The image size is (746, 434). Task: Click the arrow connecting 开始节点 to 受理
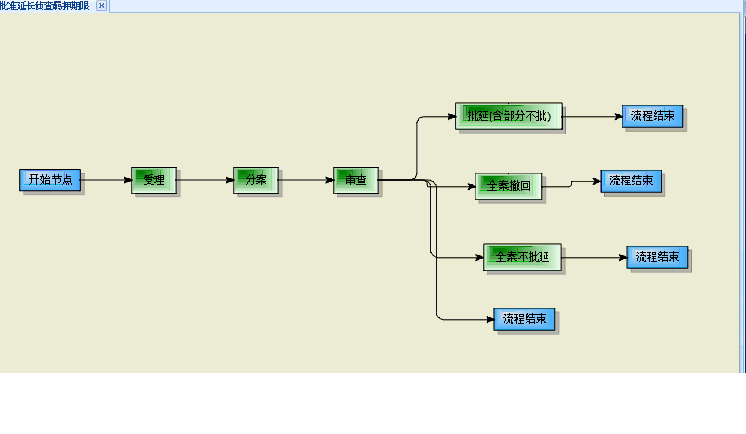click(x=106, y=180)
